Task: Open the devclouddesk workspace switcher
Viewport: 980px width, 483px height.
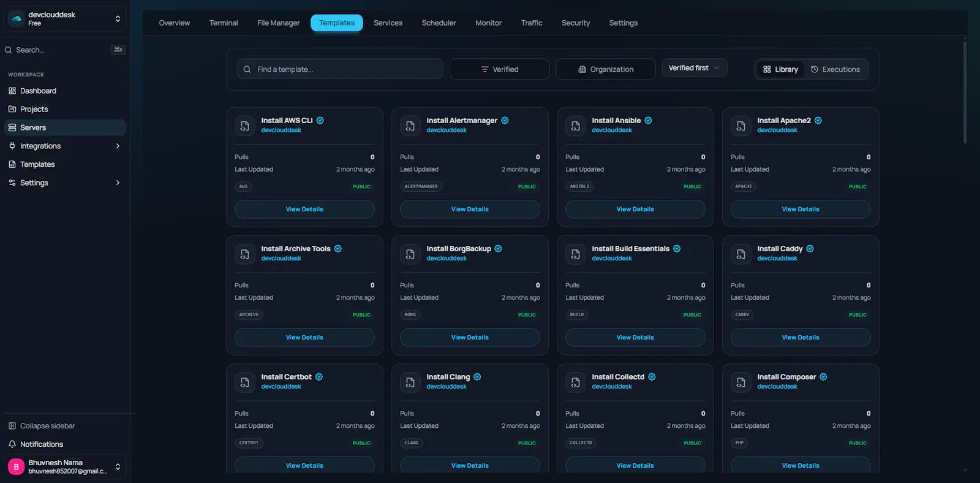Action: pos(66,19)
